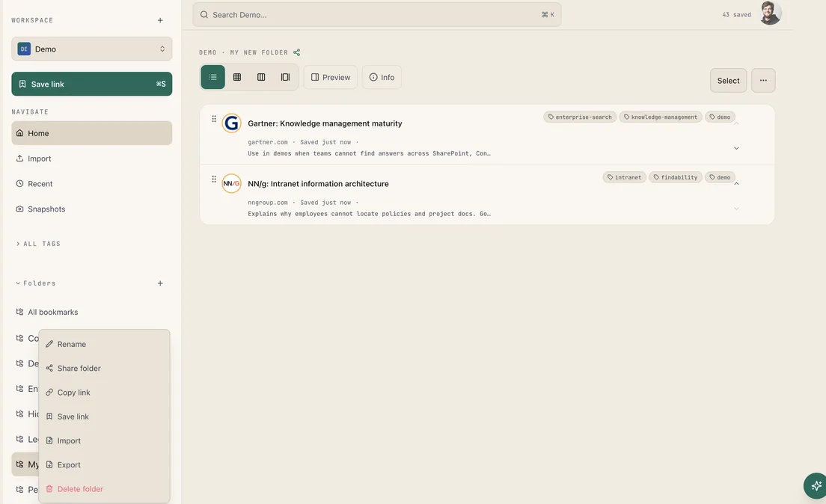826x504 pixels.
Task: Grab the drag handle of NN/g bookmark
Action: [214, 179]
